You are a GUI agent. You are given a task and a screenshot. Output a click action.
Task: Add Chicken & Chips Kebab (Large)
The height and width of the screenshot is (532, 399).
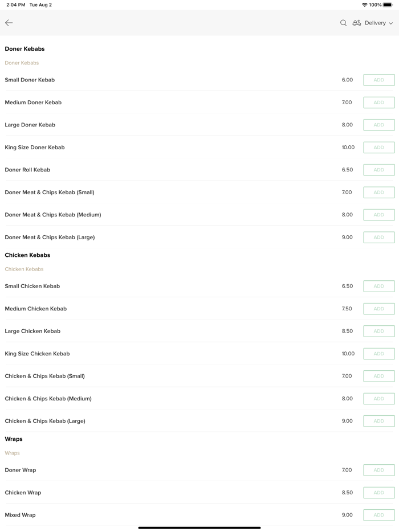(378, 421)
